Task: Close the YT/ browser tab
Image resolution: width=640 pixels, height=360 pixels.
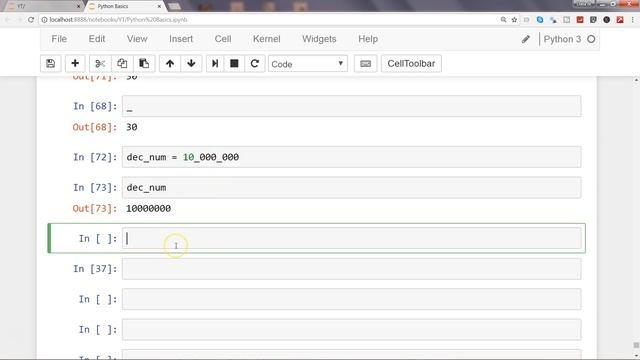Action: (x=78, y=7)
